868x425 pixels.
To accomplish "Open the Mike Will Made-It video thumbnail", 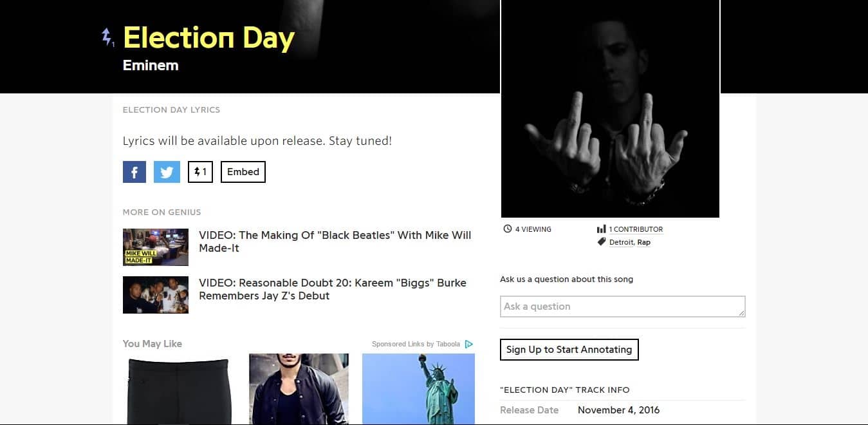I will point(156,247).
